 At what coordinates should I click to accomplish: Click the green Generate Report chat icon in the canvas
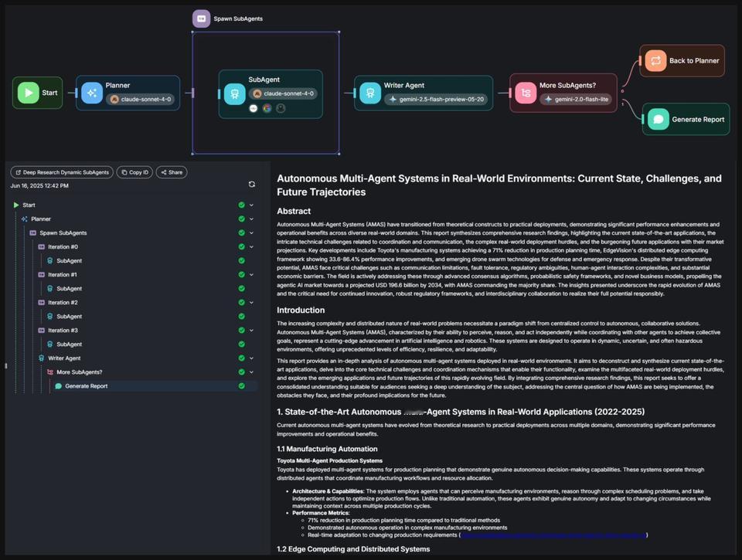point(659,119)
